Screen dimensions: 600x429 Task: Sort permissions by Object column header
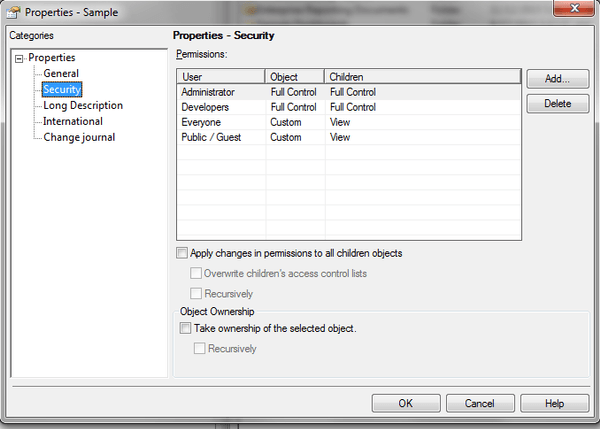point(295,77)
